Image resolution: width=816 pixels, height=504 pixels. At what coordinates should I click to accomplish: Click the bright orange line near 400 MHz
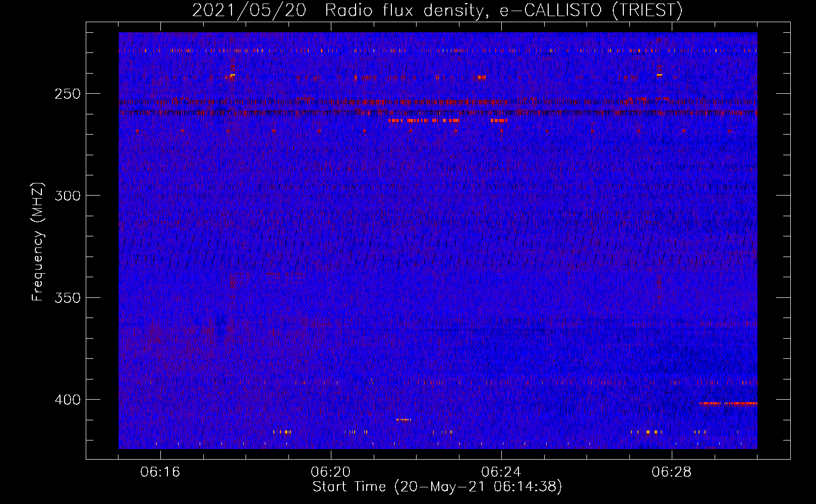point(728,403)
